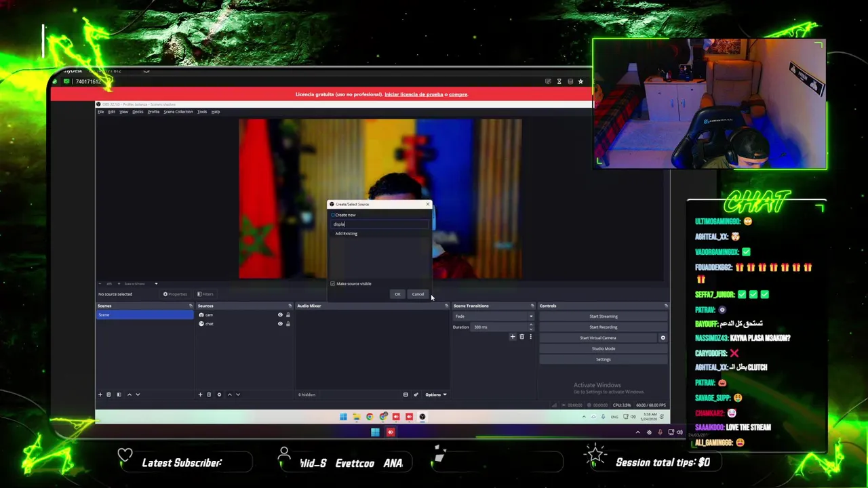Select the 'chat' source row
Screen dimensions: 868x488
pyautogui.click(x=244, y=324)
